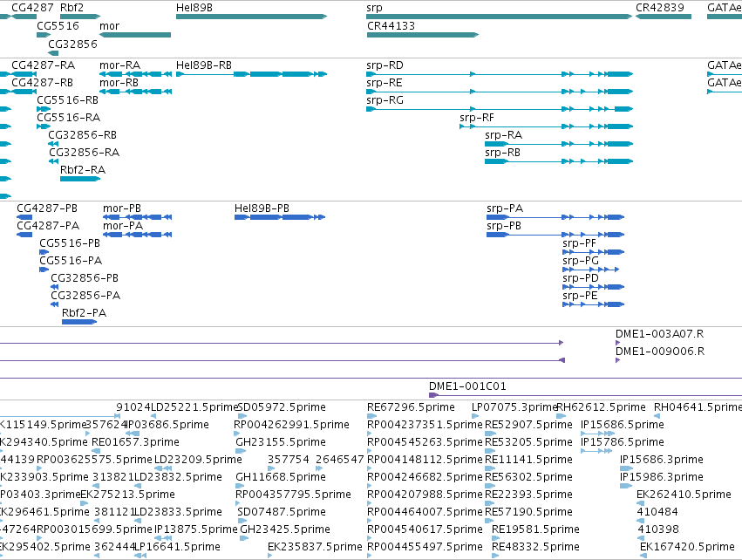Select EST RE52907.5prime
This screenshot has width=742, height=560.
pyautogui.click(x=528, y=425)
